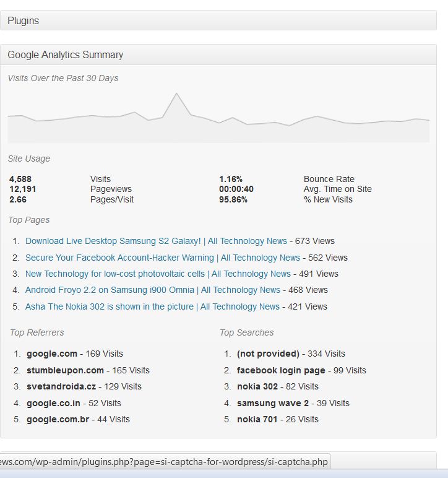The height and width of the screenshot is (478, 448).
Task: Expand the Plugins widget header
Action: [x=218, y=20]
